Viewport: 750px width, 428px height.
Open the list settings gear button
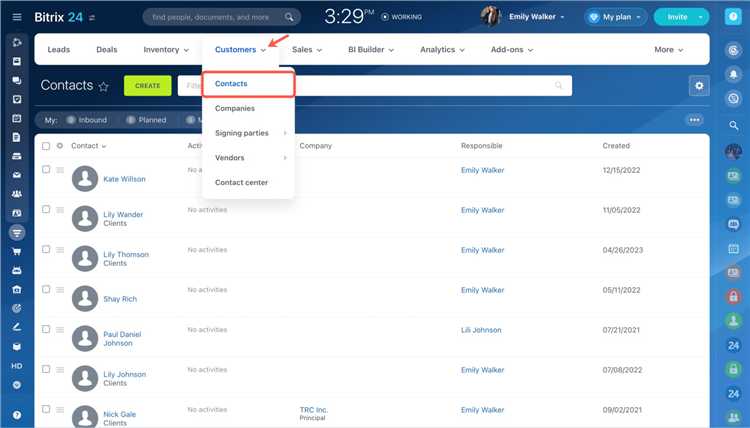point(699,86)
